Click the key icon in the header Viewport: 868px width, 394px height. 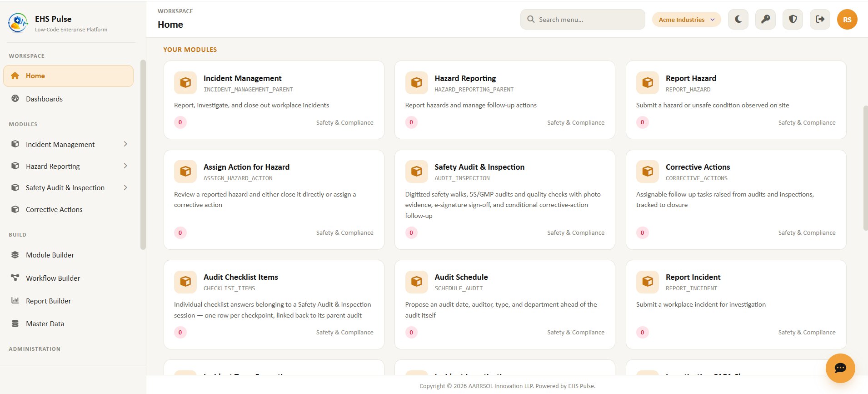coord(765,20)
